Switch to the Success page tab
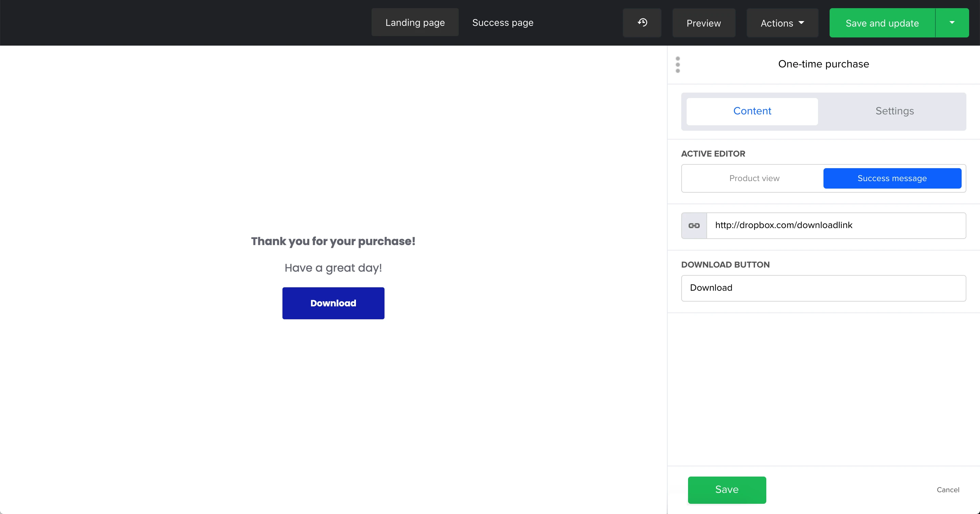Image resolution: width=980 pixels, height=514 pixels. point(503,23)
